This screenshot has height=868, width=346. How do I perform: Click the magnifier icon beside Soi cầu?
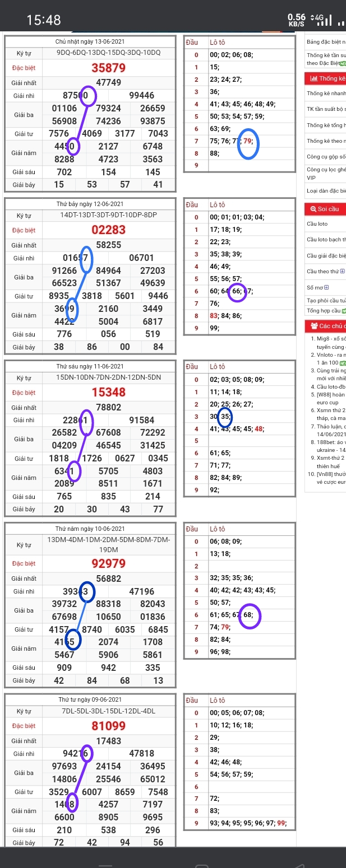tap(313, 209)
